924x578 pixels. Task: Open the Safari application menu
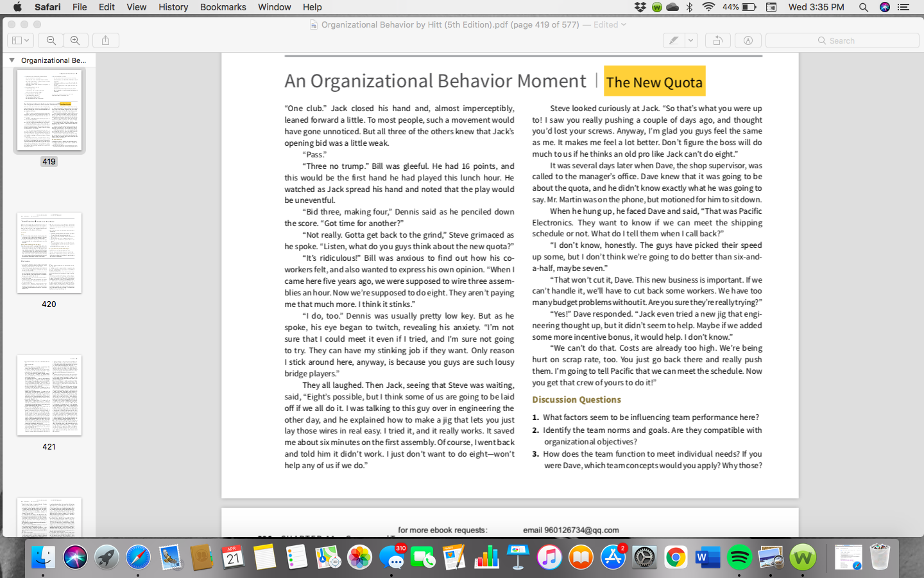click(47, 7)
